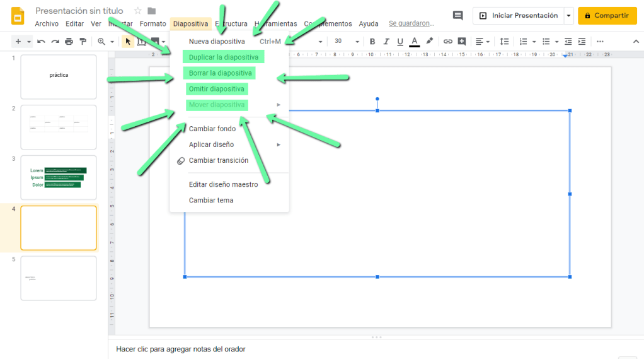Open the comment history speech bubble icon
The height and width of the screenshot is (359, 644).
(x=458, y=16)
